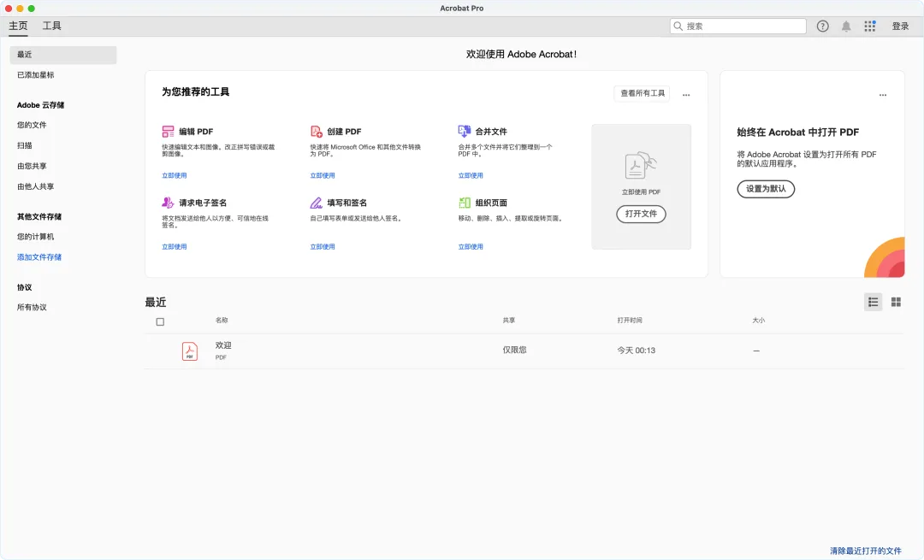Open more options in recommended tools card
Viewport: 924px width, 560px height.
pos(686,94)
